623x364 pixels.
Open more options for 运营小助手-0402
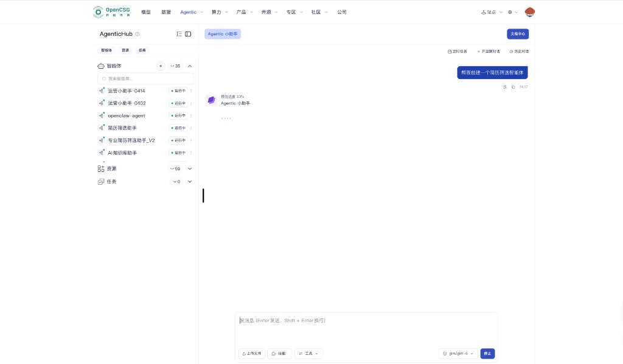pyautogui.click(x=191, y=103)
